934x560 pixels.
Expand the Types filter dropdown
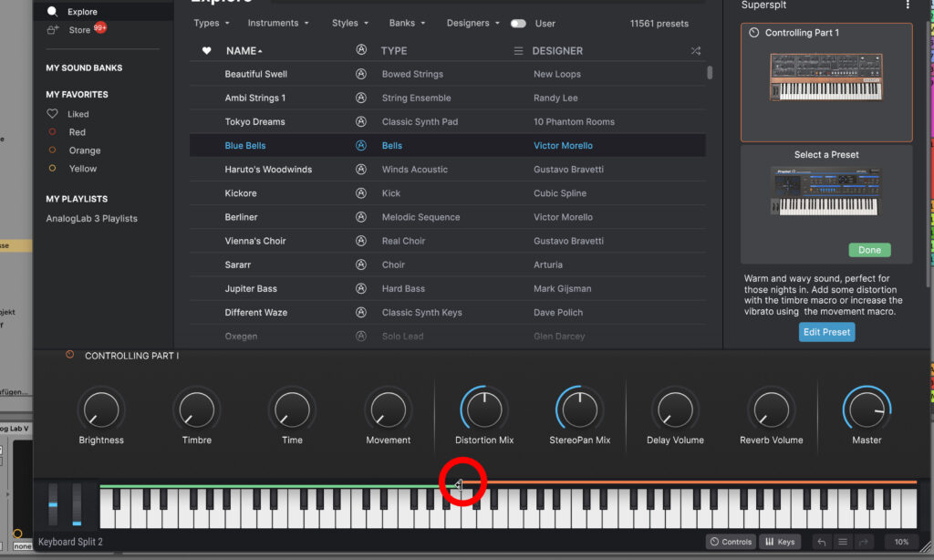click(212, 23)
